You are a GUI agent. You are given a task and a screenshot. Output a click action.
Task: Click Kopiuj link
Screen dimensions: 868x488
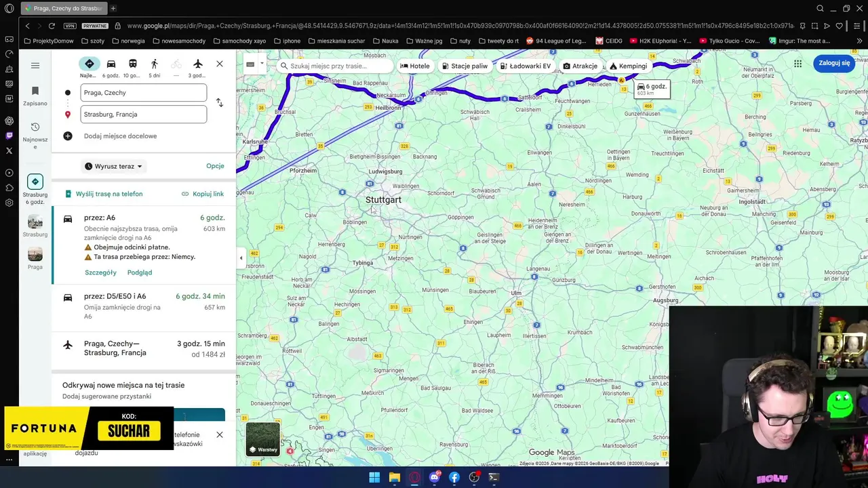203,194
